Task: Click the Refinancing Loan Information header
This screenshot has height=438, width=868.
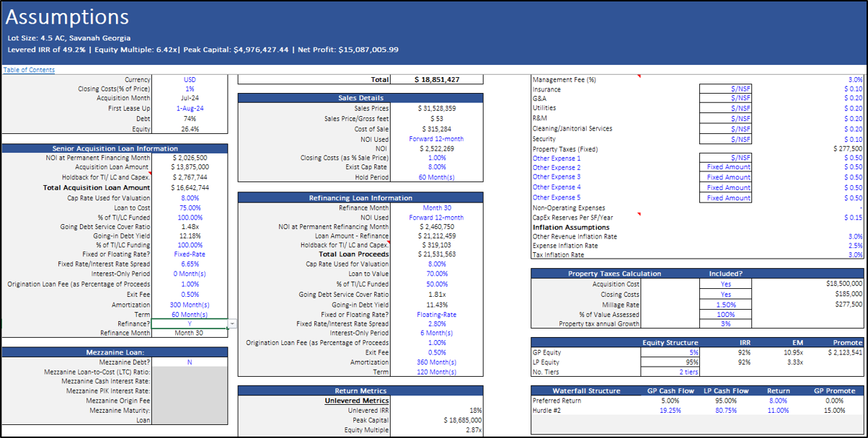Action: point(360,197)
